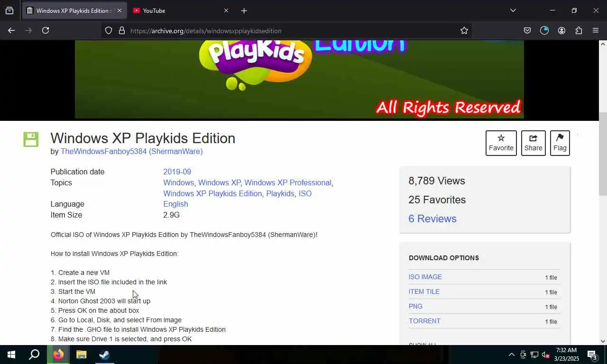Download the ITEM TILE file
This screenshot has height=364, width=607.
click(x=424, y=291)
